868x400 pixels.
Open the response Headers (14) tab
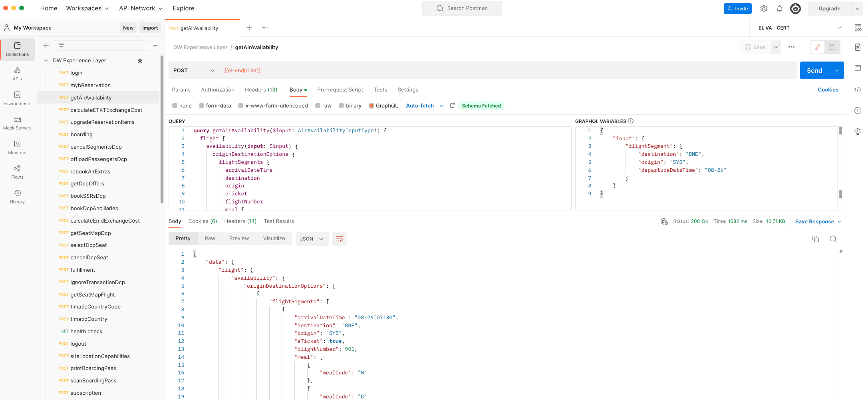click(x=240, y=221)
